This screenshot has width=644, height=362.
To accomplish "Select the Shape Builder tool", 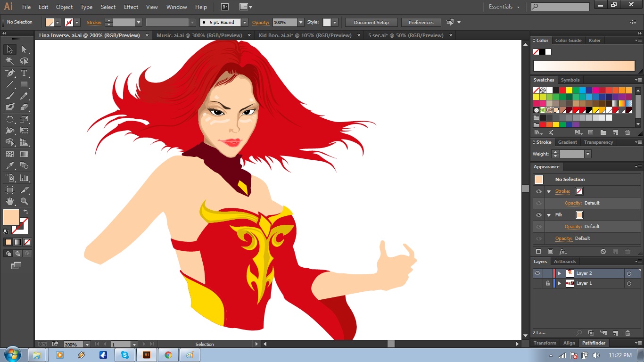I will coord(10,142).
